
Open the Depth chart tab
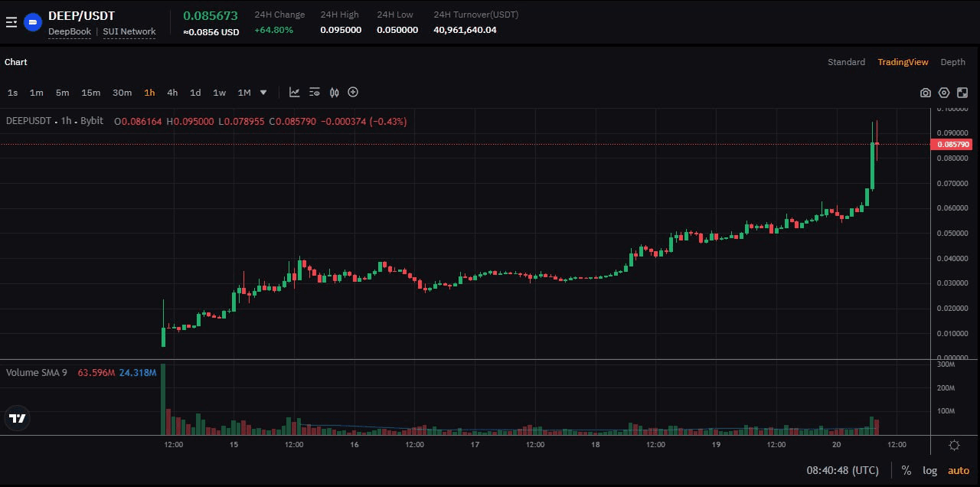point(953,62)
